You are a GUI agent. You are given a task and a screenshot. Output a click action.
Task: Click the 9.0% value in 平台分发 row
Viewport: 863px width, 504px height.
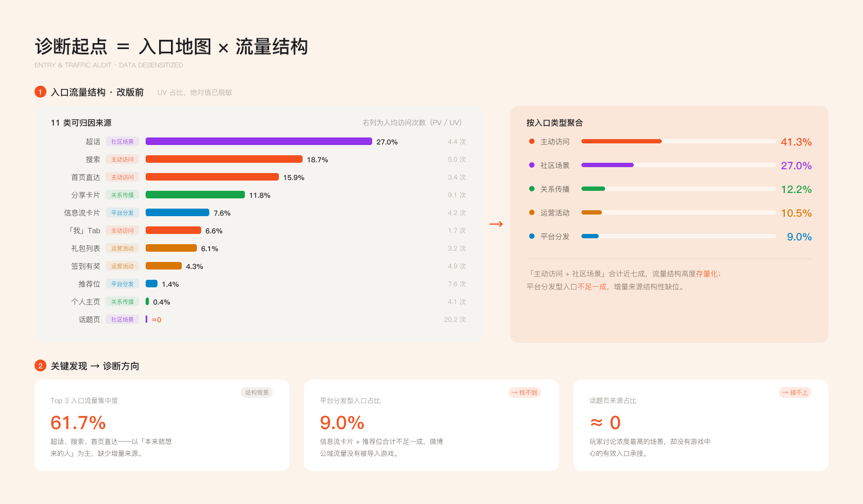pyautogui.click(x=799, y=237)
